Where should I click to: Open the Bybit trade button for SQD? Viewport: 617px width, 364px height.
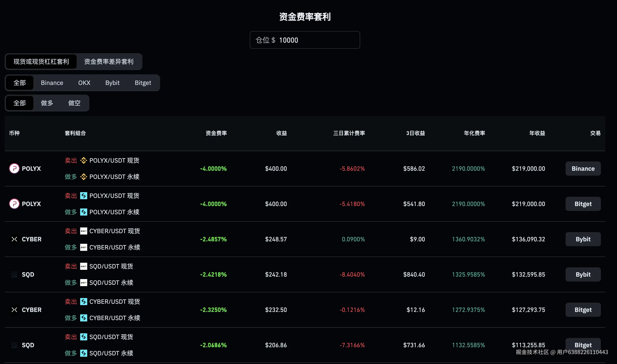coord(583,274)
